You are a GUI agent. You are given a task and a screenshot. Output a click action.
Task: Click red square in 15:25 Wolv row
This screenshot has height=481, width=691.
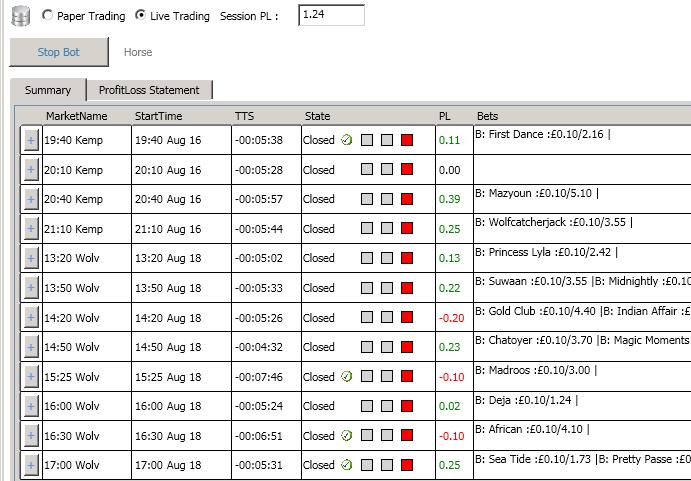pyautogui.click(x=407, y=377)
